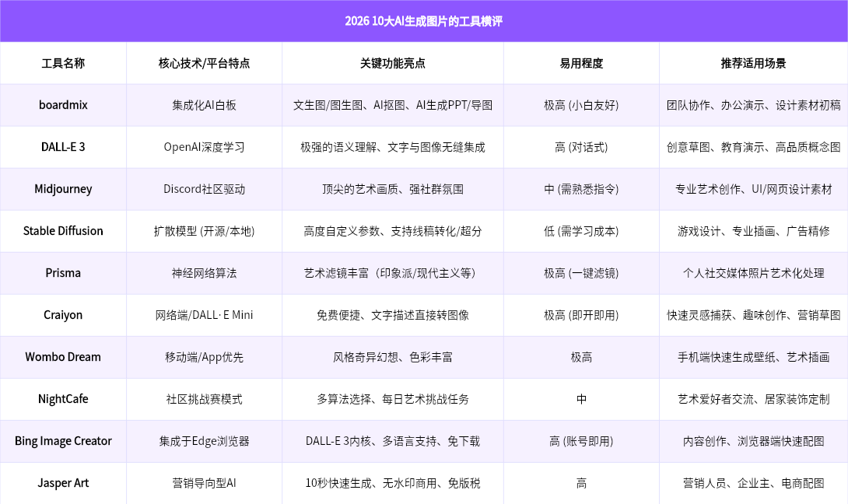
Task: Click the "易用程度" column header
Action: point(581,63)
